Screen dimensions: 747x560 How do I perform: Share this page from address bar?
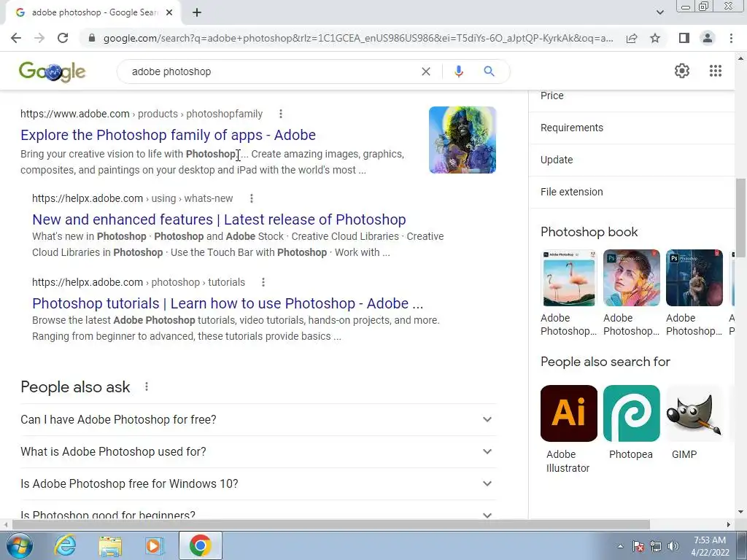pos(632,38)
